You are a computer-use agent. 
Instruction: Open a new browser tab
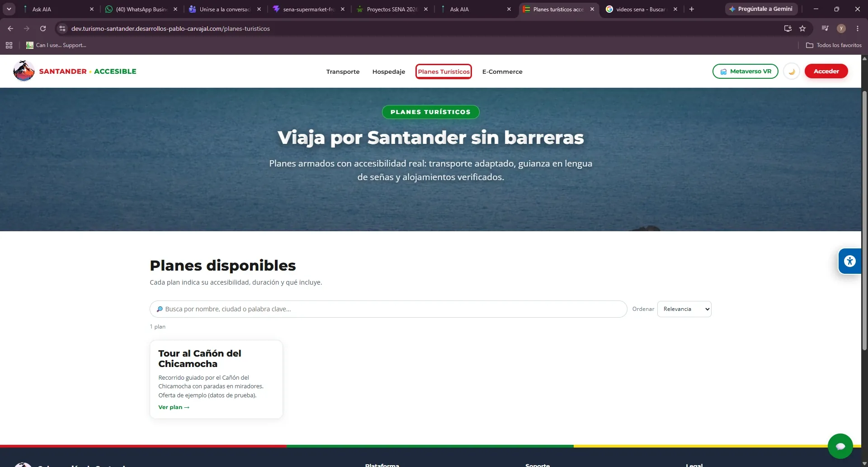(x=692, y=9)
